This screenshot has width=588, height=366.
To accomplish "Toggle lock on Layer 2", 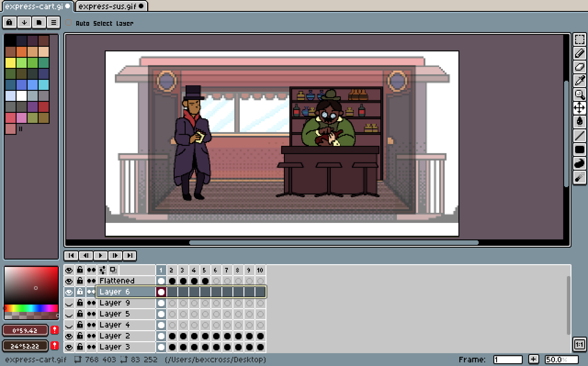I will click(80, 336).
